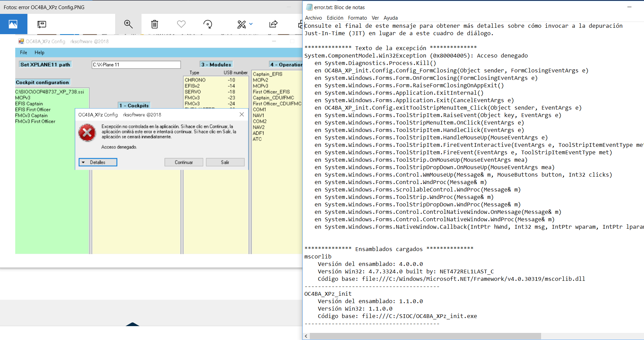Mark photo as favorite with heart icon
This screenshot has height=340, width=644.
[x=181, y=24]
